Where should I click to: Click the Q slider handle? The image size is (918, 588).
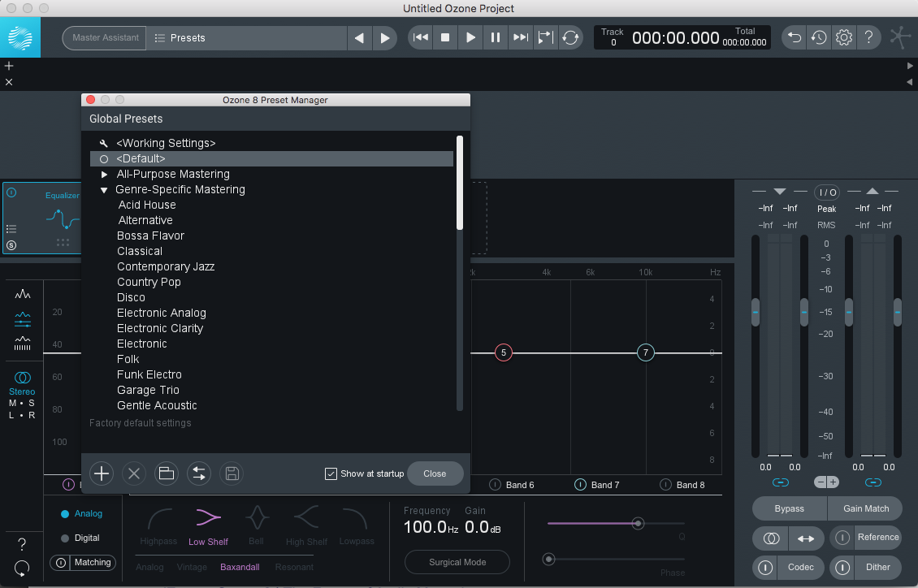pos(639,523)
